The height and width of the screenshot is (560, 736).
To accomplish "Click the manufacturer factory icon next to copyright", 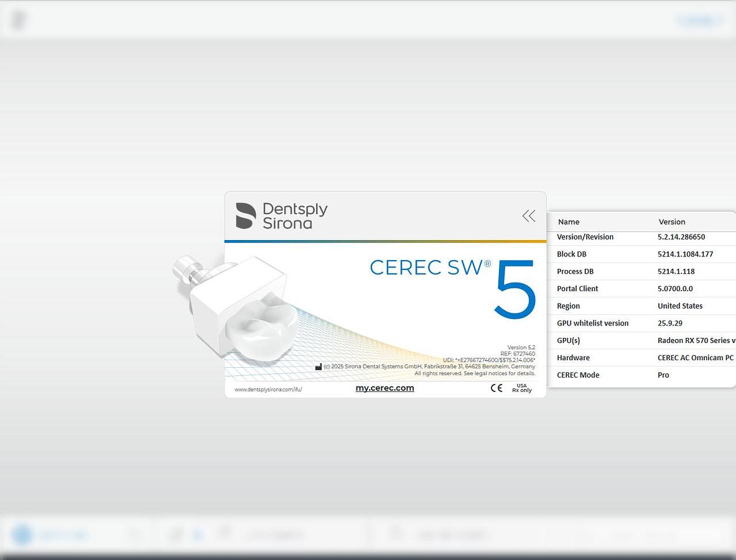I will click(x=319, y=367).
